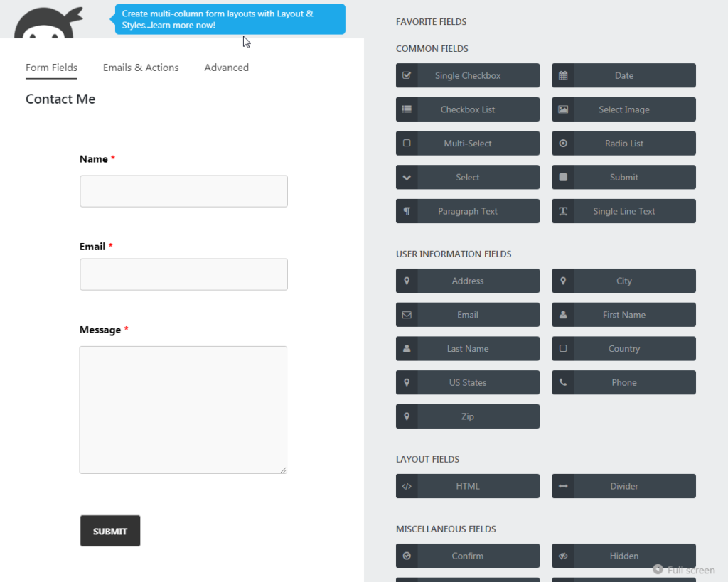
Task: Open the Advanced tab
Action: (227, 68)
